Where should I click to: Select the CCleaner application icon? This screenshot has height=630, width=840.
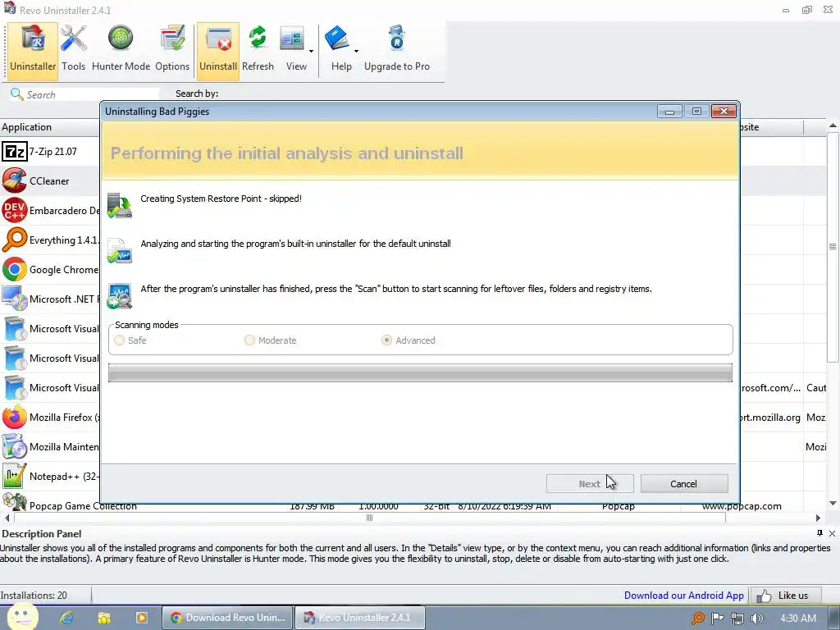(15, 180)
